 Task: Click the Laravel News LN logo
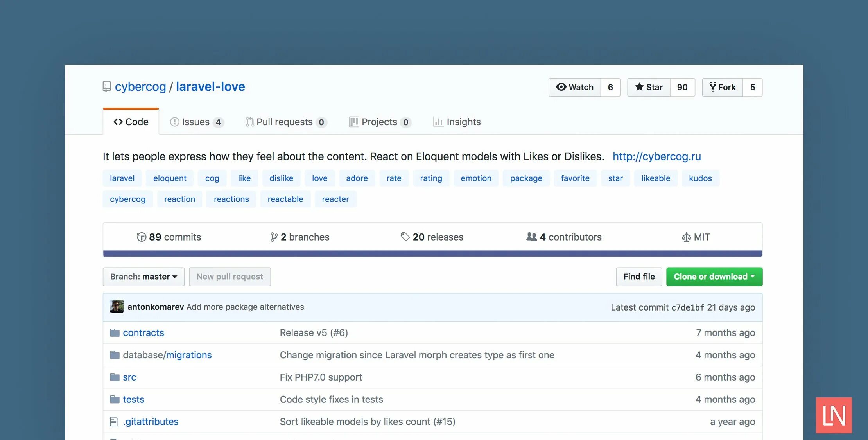point(834,415)
